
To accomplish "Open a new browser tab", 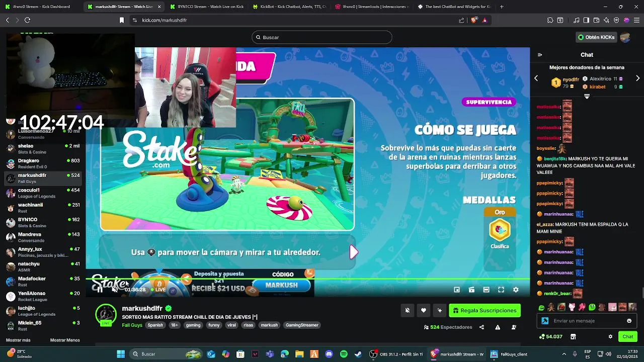I will click(502, 7).
